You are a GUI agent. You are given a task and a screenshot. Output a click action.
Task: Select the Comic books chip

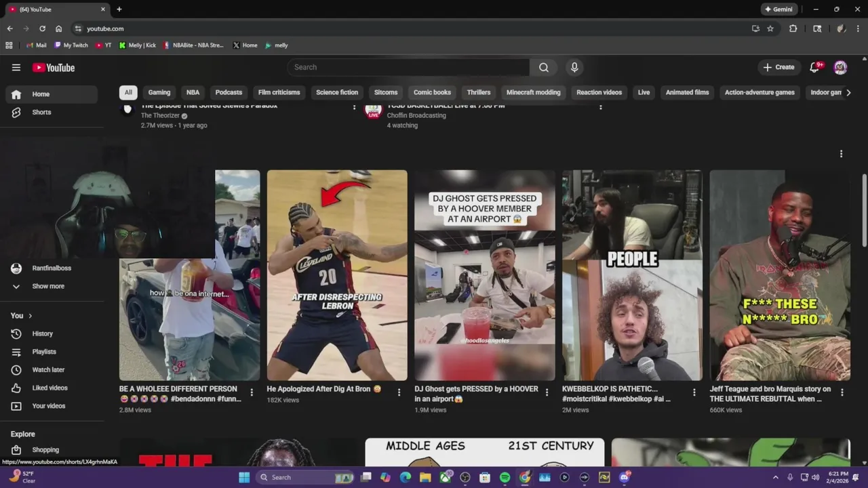(x=432, y=92)
